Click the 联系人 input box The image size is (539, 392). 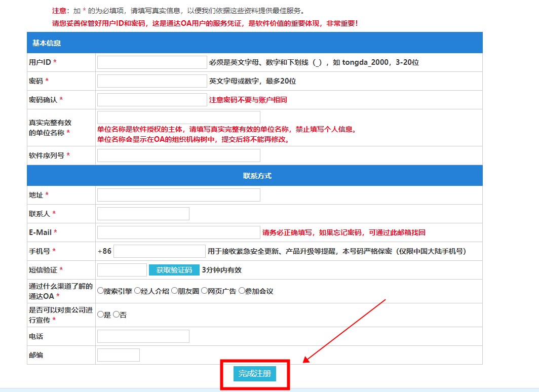143,214
